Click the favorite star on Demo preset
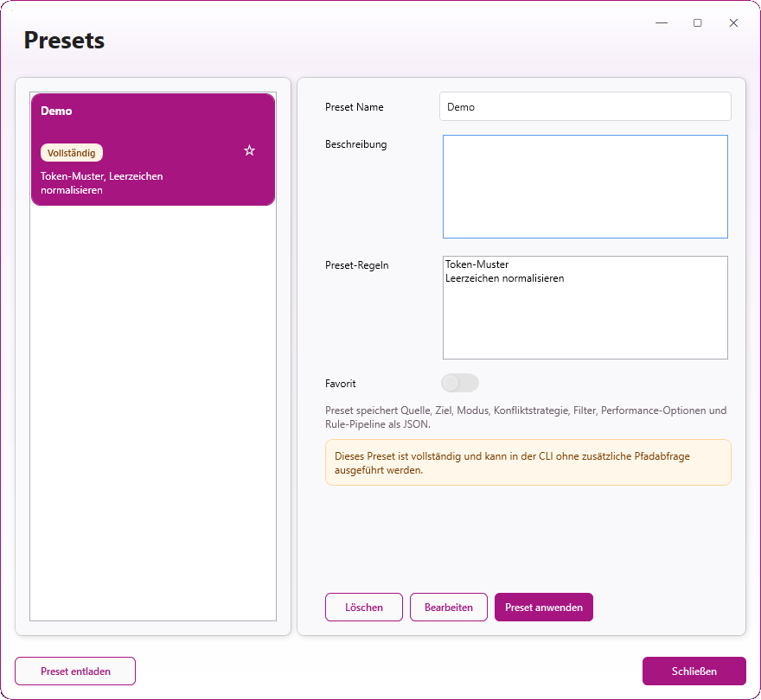 pos(249,150)
